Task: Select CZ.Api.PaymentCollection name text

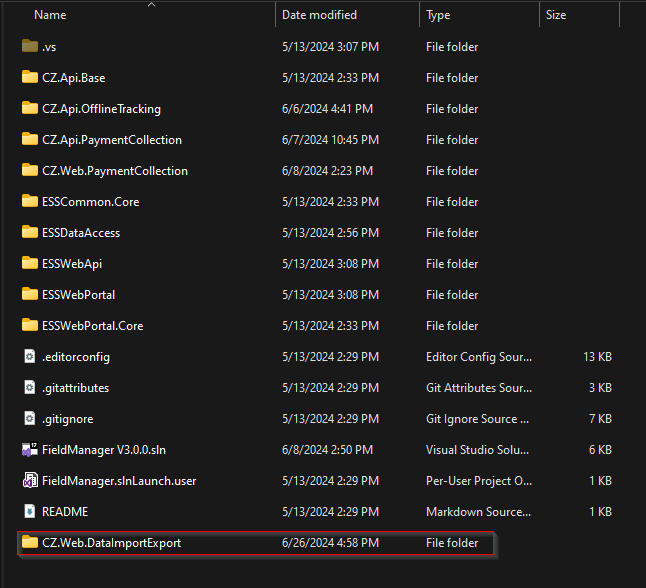Action: click(x=112, y=140)
